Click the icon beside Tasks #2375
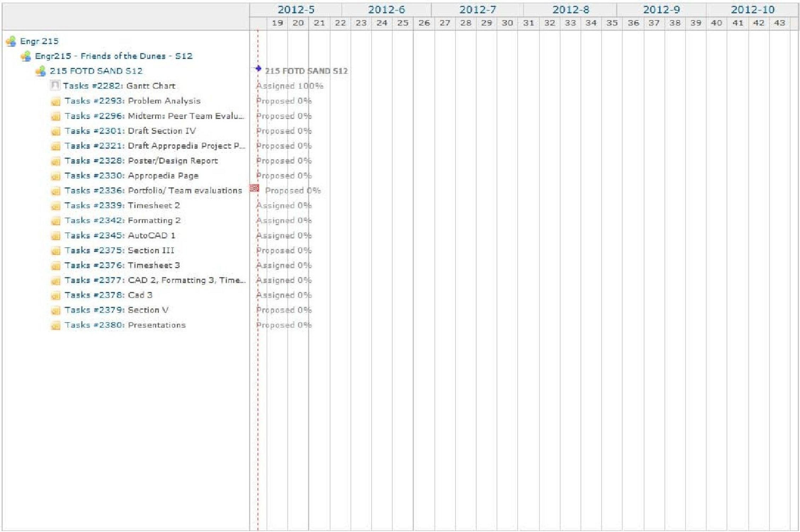Screen dimensions: 800x532 pos(56,251)
